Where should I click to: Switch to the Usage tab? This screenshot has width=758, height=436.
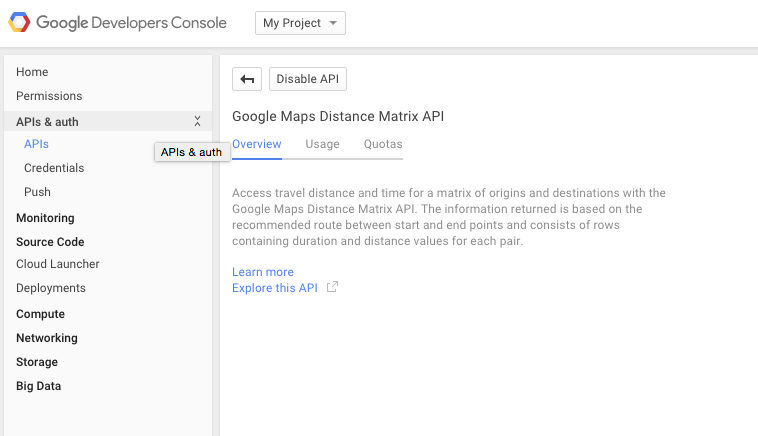322,144
